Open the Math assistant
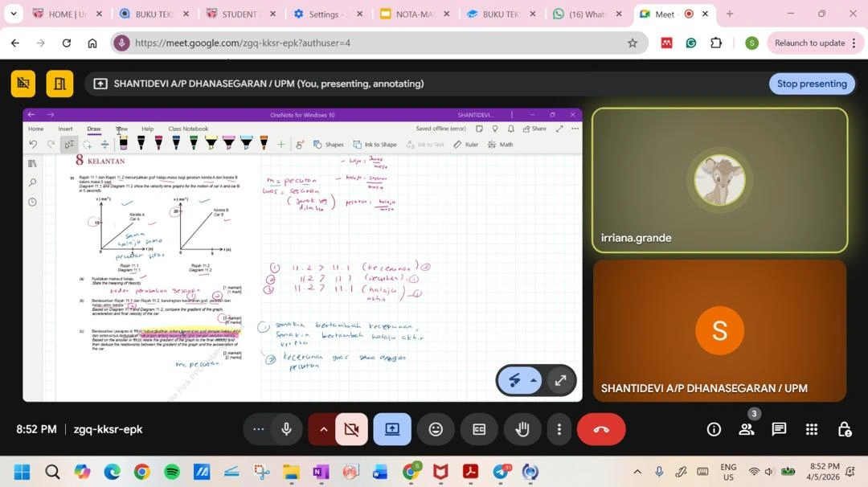This screenshot has width=868, height=487. coord(501,145)
